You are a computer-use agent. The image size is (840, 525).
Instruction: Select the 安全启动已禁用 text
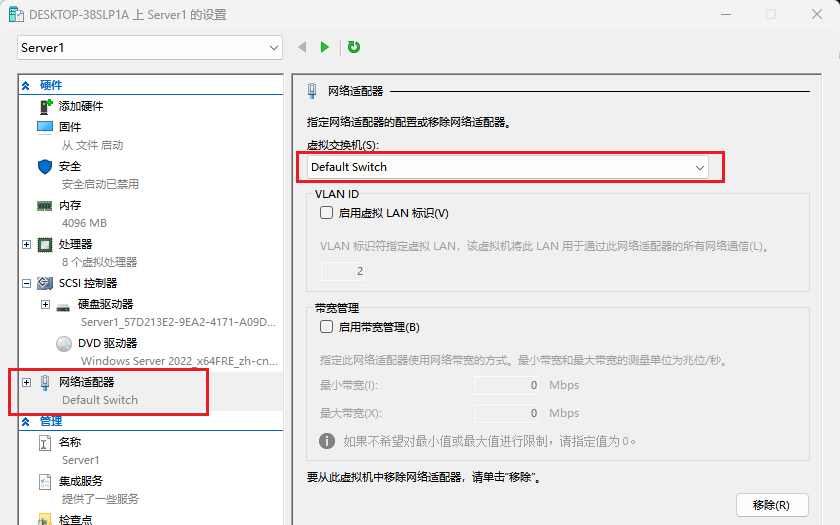[x=100, y=184]
